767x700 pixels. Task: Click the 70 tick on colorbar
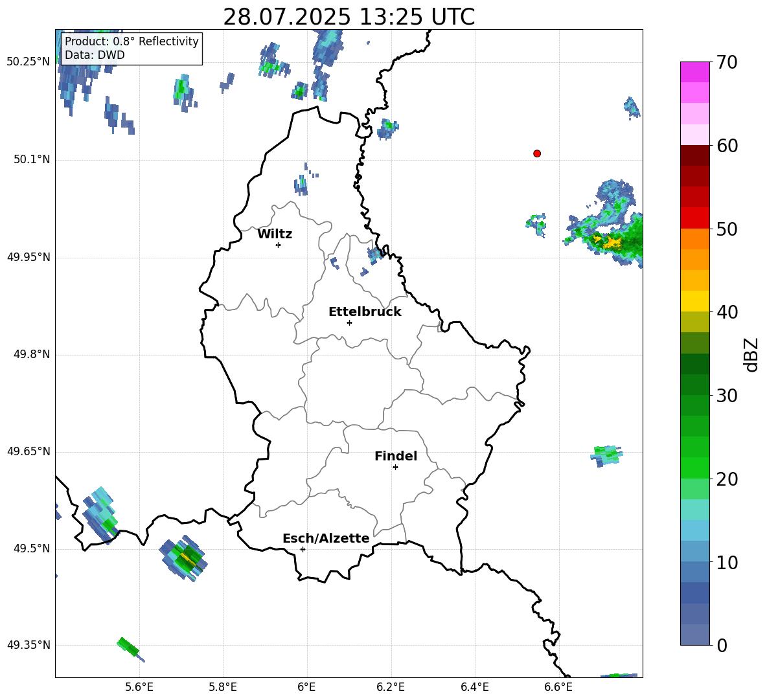727,62
